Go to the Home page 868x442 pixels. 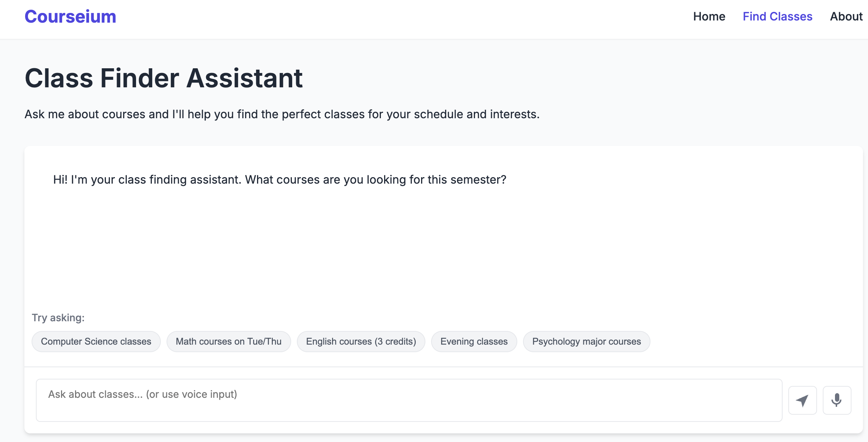click(709, 17)
